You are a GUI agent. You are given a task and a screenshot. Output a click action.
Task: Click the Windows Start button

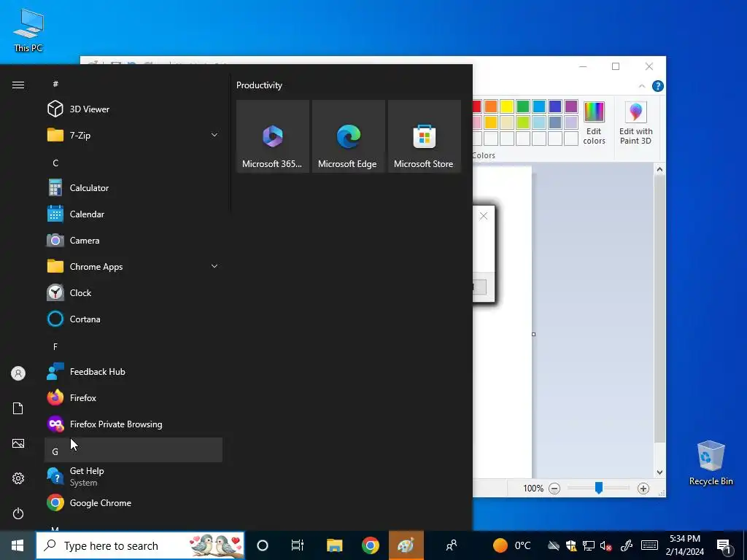pyautogui.click(x=18, y=545)
